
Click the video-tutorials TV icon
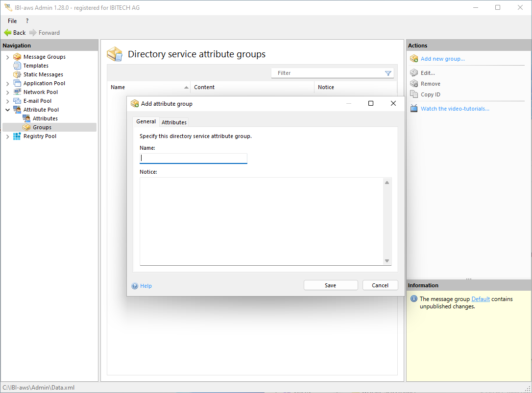coord(414,109)
